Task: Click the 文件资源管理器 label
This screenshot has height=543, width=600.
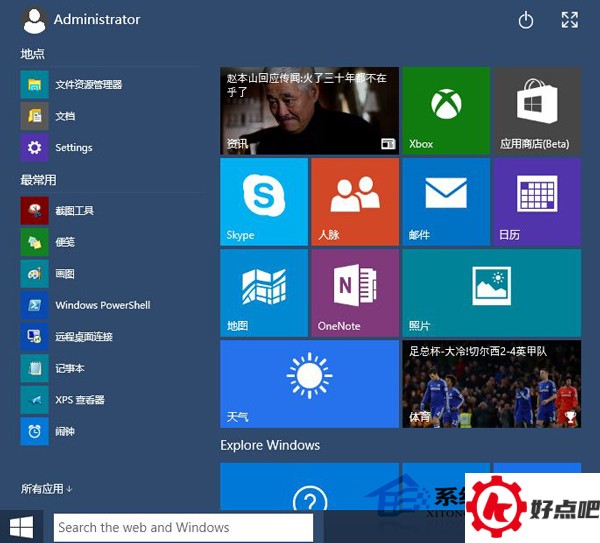Action: tap(89, 85)
